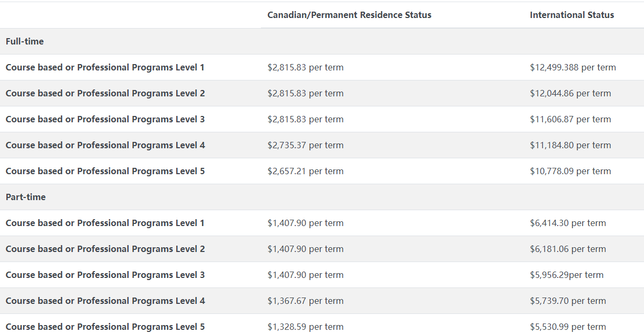Click the $12,044.86 per term international fee
644x333 pixels.
570,93
